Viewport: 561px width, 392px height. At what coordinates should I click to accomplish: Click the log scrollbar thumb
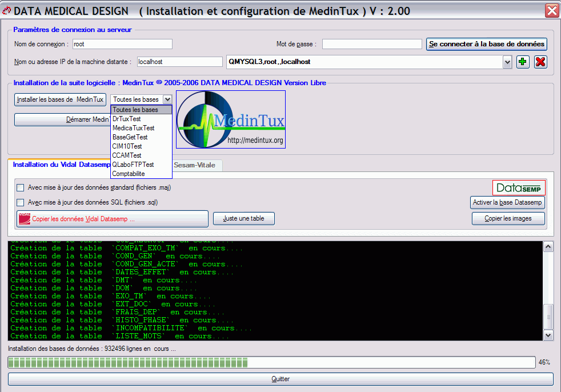(548, 317)
